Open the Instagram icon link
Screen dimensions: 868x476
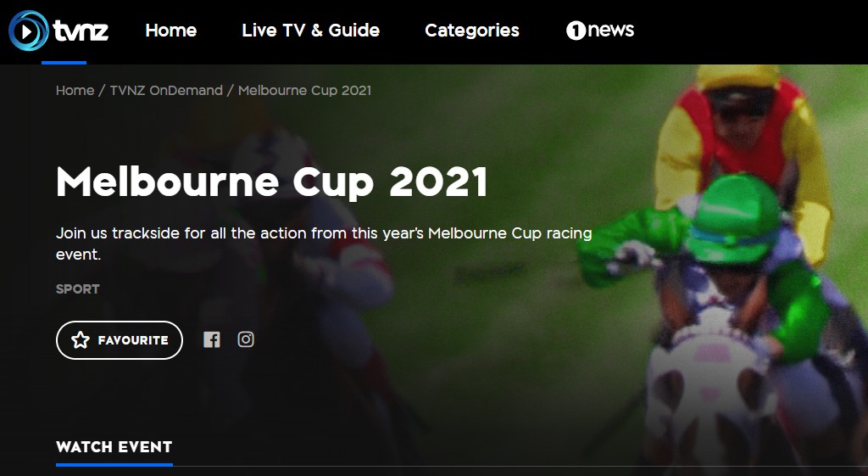pyautogui.click(x=246, y=339)
